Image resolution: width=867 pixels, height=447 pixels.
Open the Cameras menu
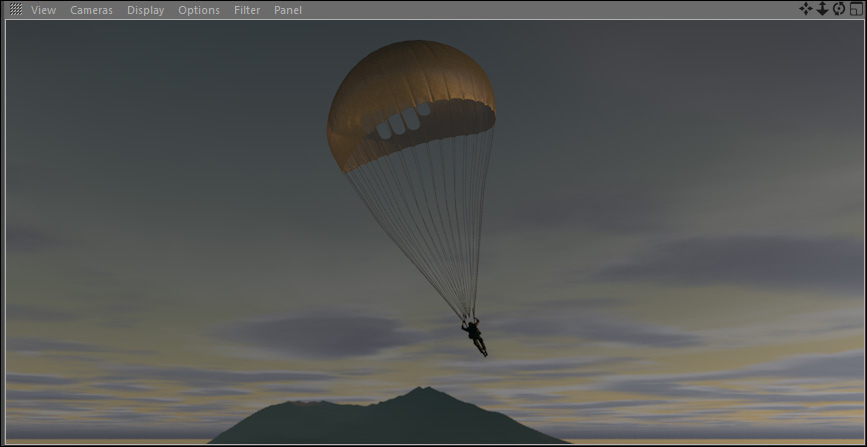point(91,10)
